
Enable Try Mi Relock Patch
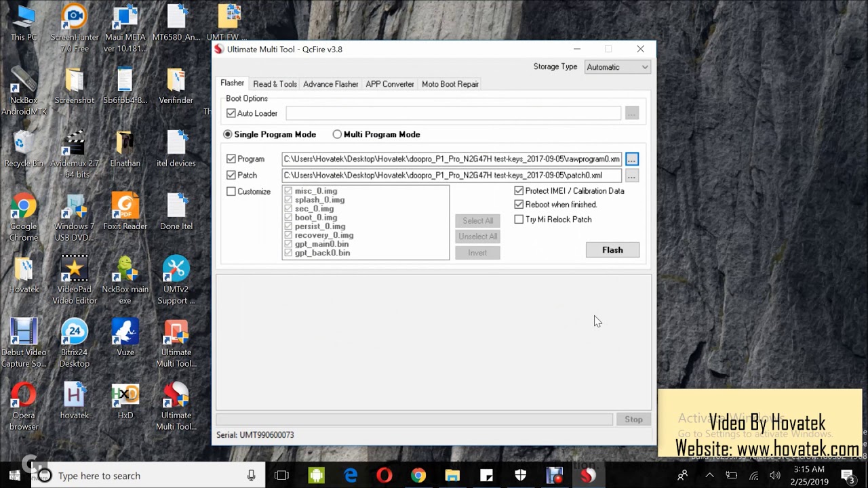[x=519, y=219]
